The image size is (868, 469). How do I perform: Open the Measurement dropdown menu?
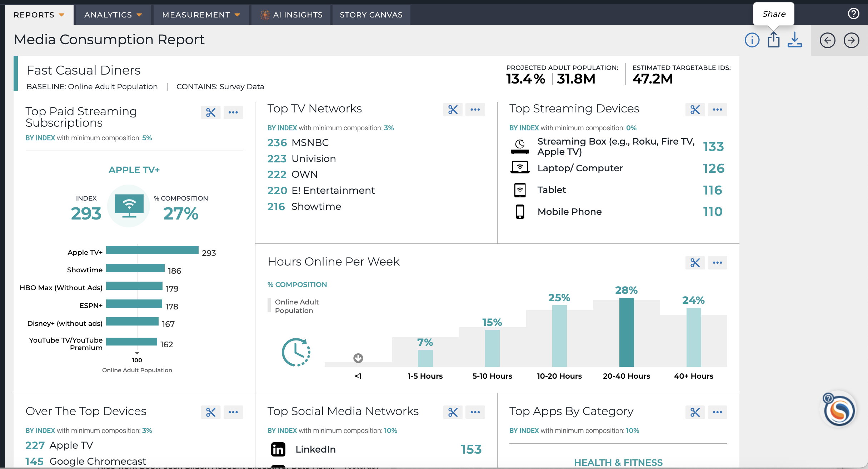coord(201,15)
